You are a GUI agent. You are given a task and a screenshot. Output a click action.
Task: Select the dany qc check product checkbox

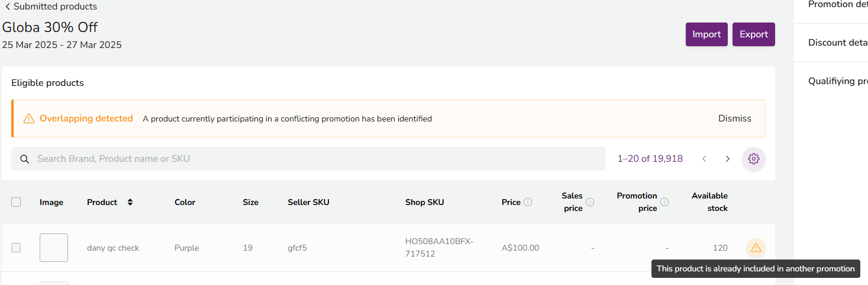16,248
